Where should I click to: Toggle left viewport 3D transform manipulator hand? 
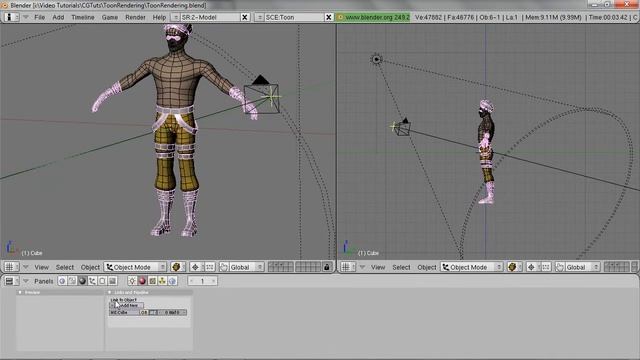coord(224,267)
